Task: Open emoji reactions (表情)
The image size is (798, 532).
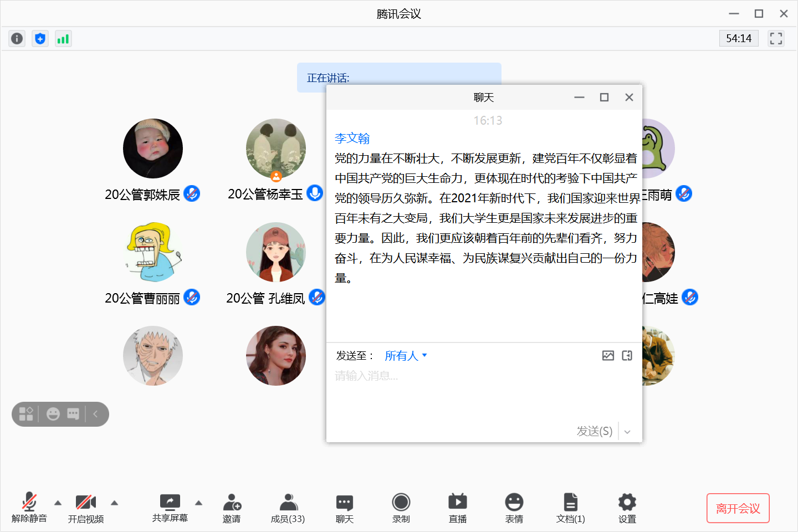Action: pos(514,508)
